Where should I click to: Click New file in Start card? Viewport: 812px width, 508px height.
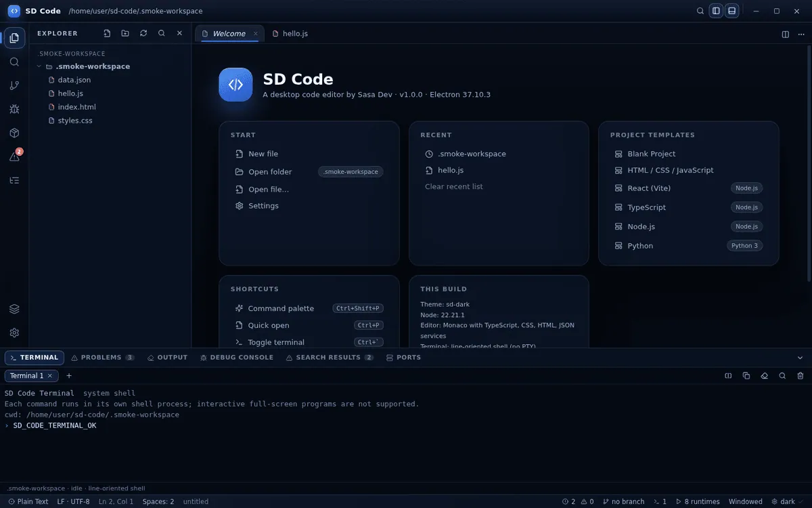tap(309, 154)
